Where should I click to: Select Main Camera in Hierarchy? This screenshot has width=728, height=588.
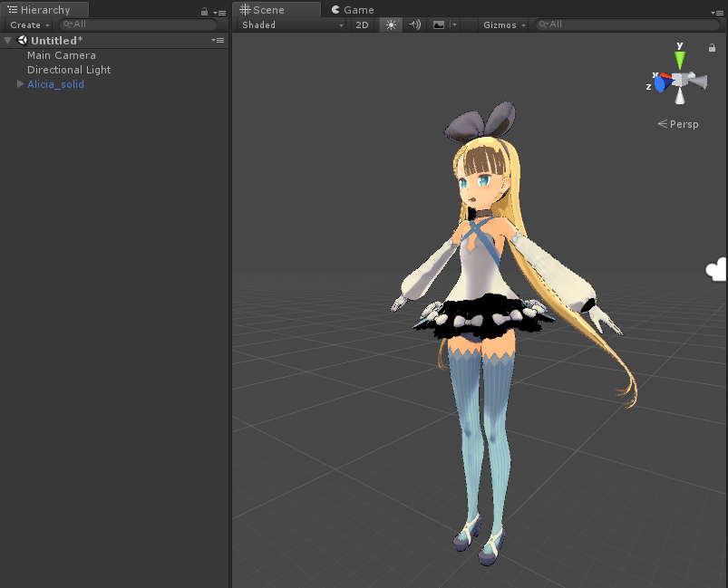62,55
